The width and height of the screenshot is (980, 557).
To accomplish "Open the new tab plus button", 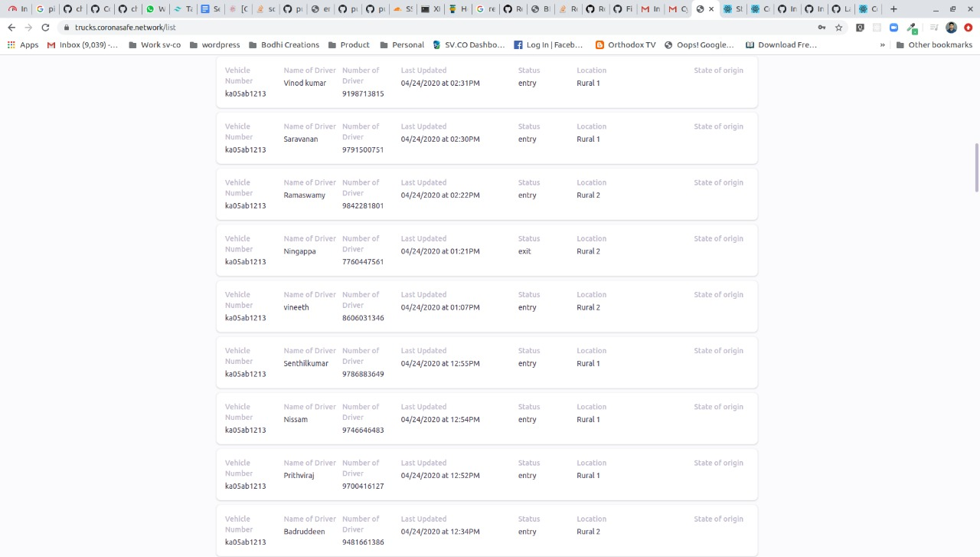I will coord(893,9).
